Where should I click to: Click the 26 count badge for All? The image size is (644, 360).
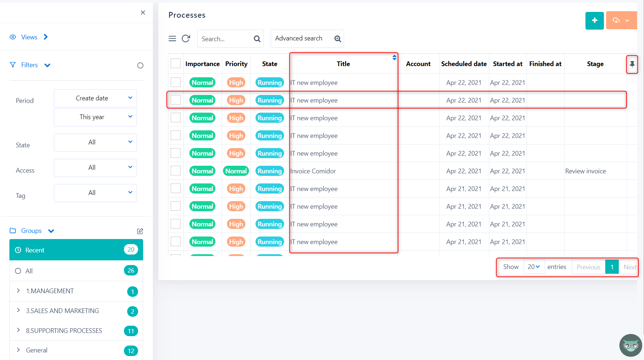[x=131, y=270]
